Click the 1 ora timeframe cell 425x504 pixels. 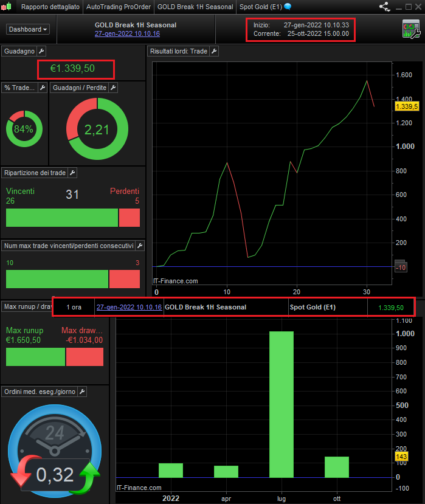74,307
